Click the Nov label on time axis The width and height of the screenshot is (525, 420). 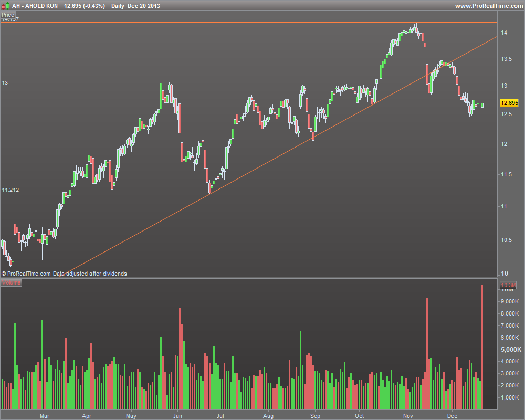408,416
